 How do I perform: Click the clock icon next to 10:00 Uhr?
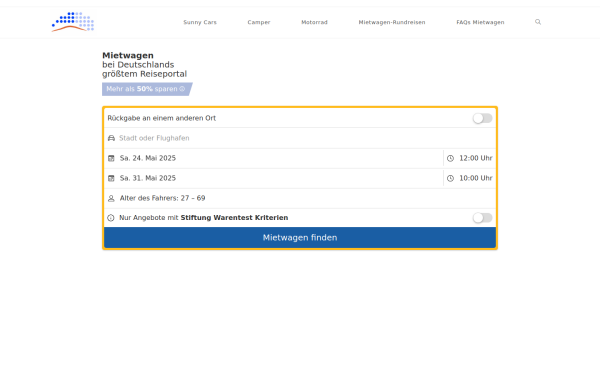click(x=450, y=178)
